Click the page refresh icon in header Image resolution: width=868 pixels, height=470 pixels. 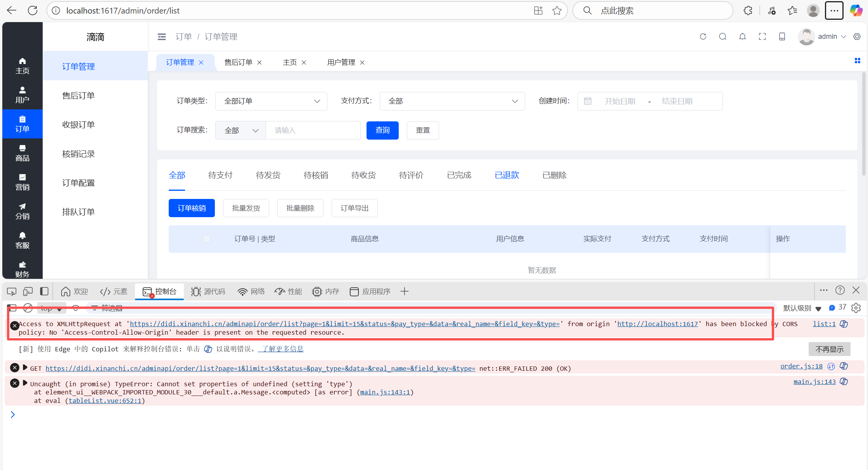click(x=703, y=36)
